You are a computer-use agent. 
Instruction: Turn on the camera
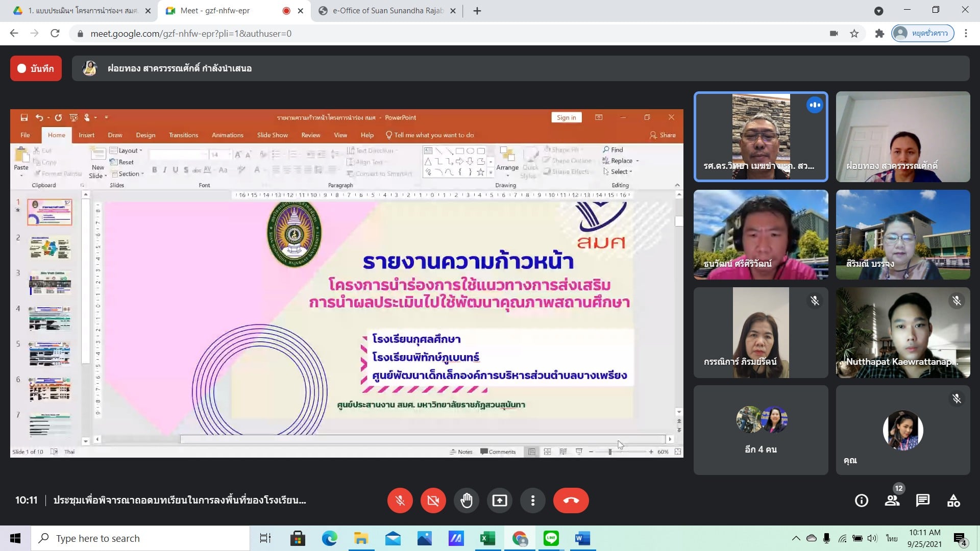[433, 500]
